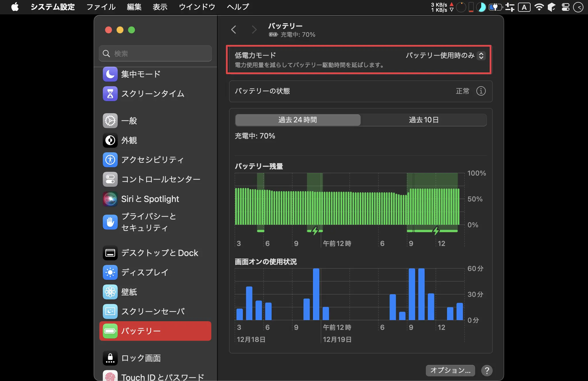
Task: Open the Apple menu
Action: (x=15, y=7)
